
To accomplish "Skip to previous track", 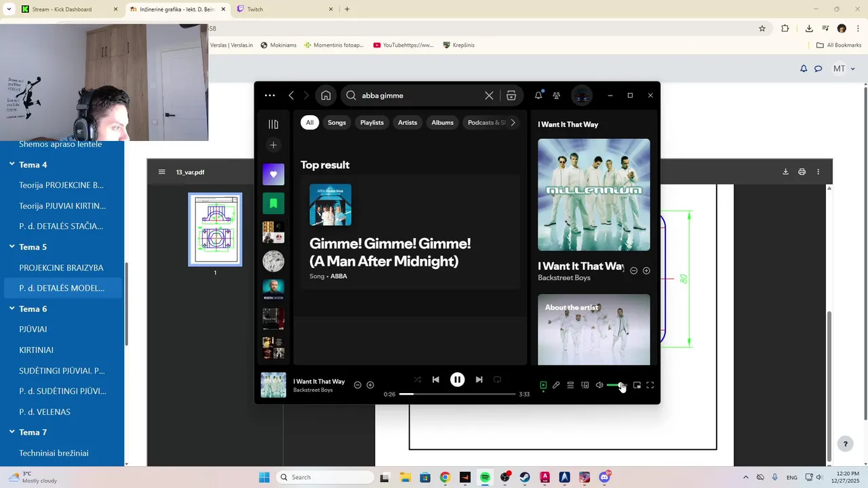I will pyautogui.click(x=436, y=380).
